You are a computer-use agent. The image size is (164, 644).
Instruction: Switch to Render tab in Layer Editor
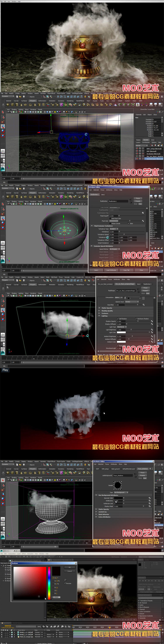pos(146,140)
